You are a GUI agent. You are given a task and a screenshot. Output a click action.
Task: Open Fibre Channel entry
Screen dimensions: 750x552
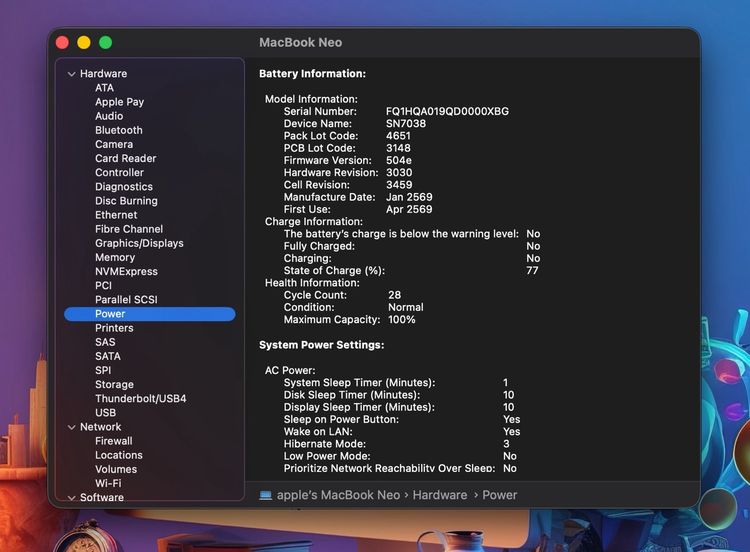[x=129, y=229]
